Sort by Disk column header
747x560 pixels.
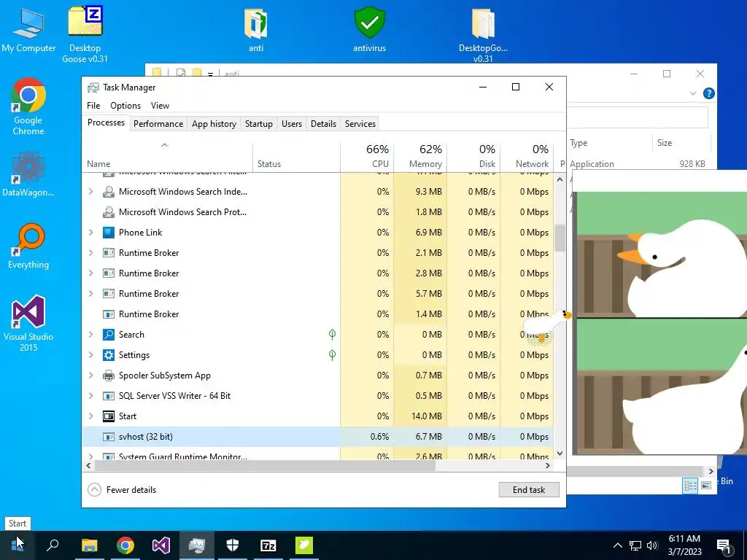coord(474,156)
